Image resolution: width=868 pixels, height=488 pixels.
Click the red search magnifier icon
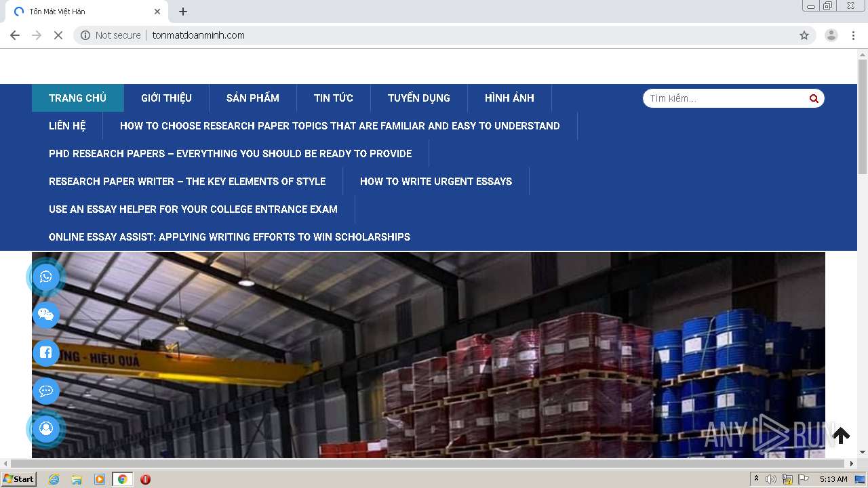point(814,98)
